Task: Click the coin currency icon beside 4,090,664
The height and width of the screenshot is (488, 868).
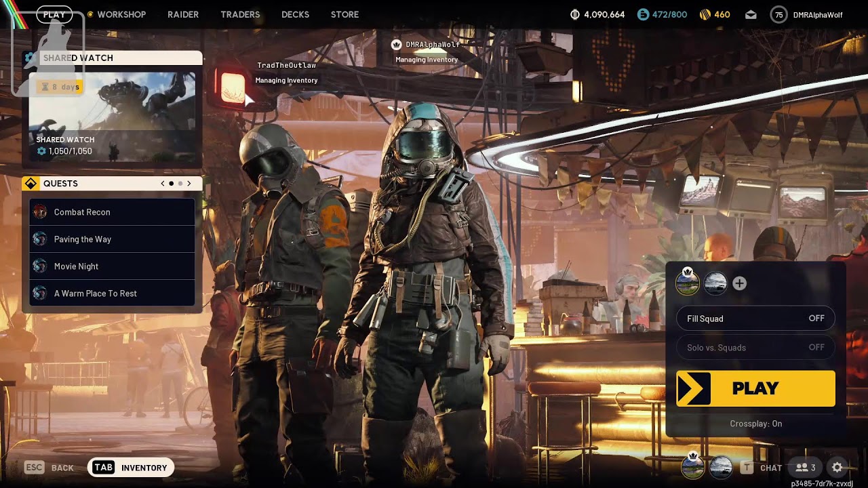Action: click(575, 14)
